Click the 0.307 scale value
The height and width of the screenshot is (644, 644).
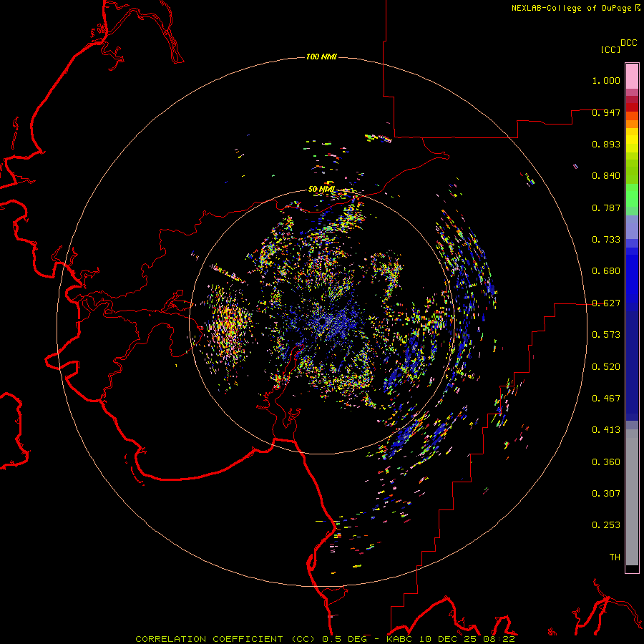(606, 494)
